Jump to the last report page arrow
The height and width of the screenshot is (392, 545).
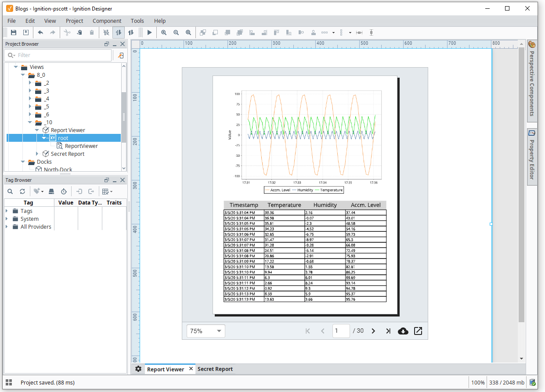click(388, 331)
